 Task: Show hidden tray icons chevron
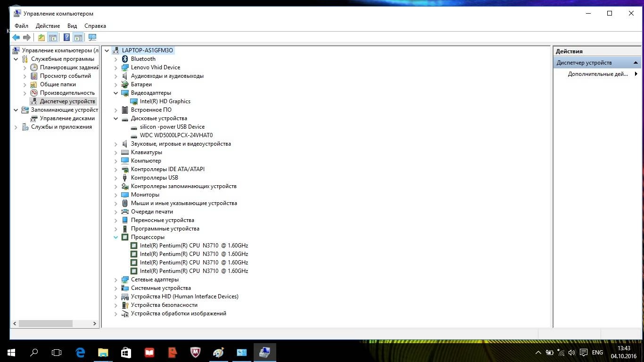538,352
